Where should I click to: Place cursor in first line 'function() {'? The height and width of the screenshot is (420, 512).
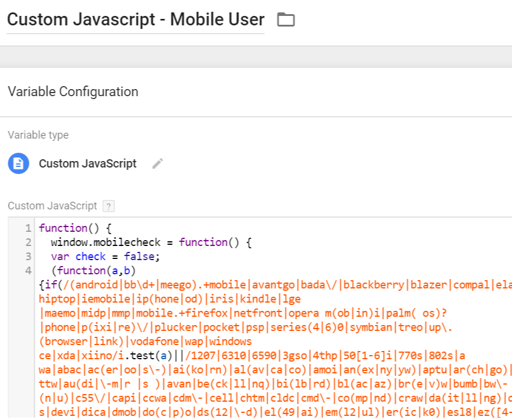coord(75,228)
